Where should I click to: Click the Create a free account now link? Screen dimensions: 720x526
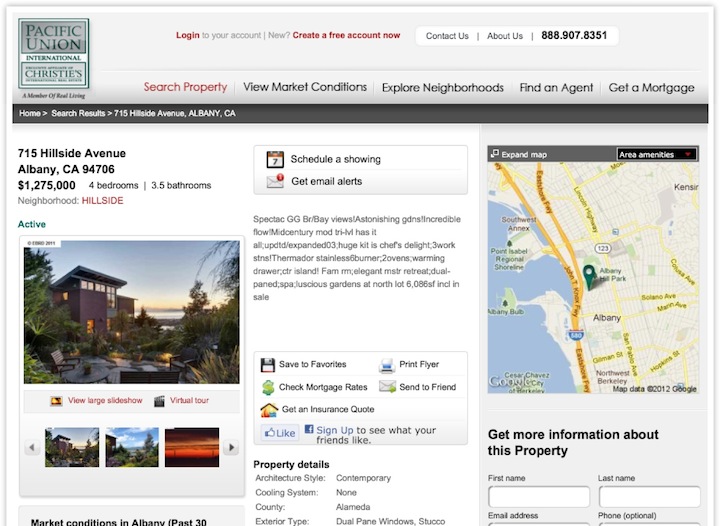click(x=346, y=35)
